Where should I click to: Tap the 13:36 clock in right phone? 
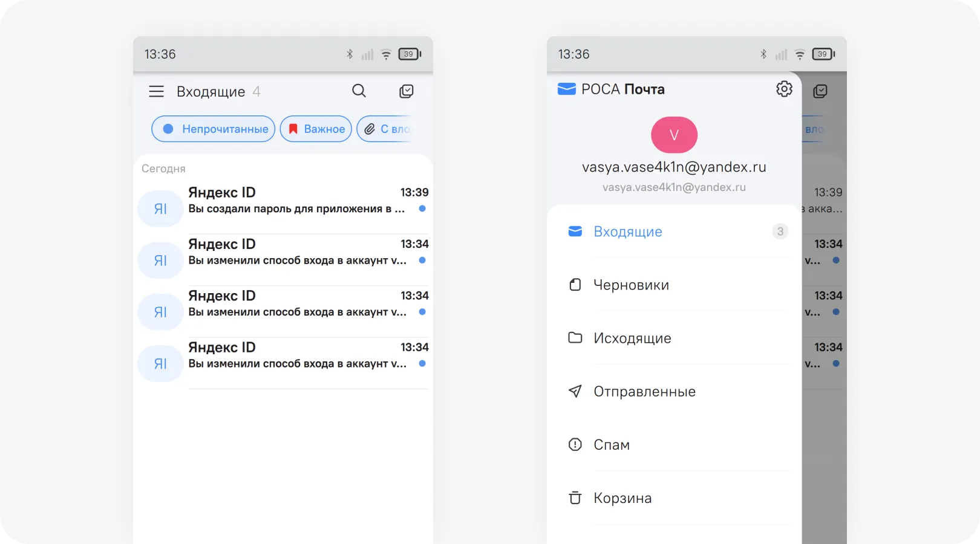tap(573, 54)
